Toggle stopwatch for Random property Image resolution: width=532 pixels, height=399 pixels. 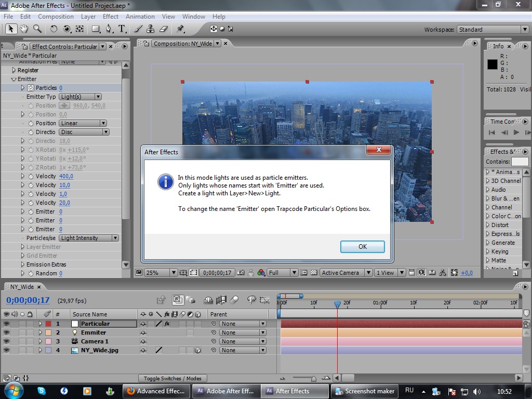click(x=31, y=273)
